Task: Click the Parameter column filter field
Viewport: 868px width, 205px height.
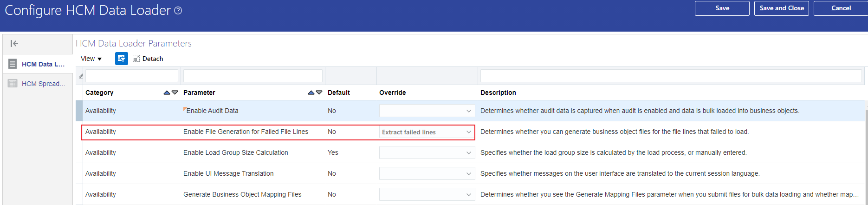Action: coord(253,76)
